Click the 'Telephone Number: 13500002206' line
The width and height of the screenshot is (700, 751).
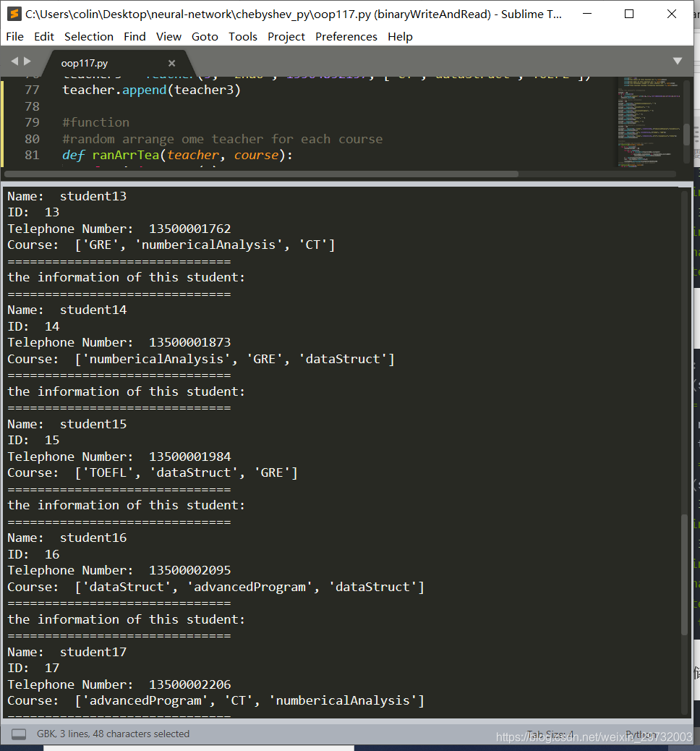click(x=119, y=685)
